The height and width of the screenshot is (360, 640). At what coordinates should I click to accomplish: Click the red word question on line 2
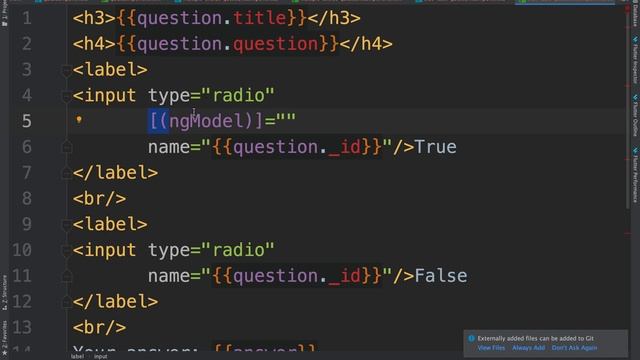tap(276, 44)
